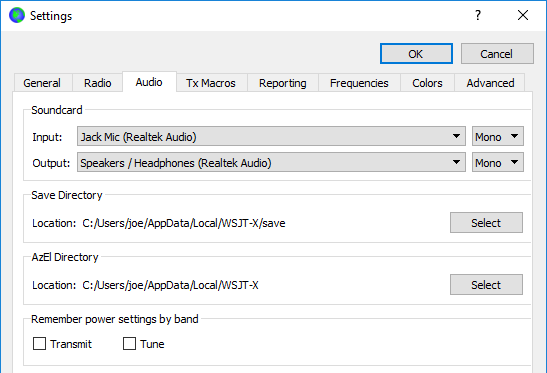The image size is (547, 373).
Task: Click the Cancel button
Action: pos(497,54)
